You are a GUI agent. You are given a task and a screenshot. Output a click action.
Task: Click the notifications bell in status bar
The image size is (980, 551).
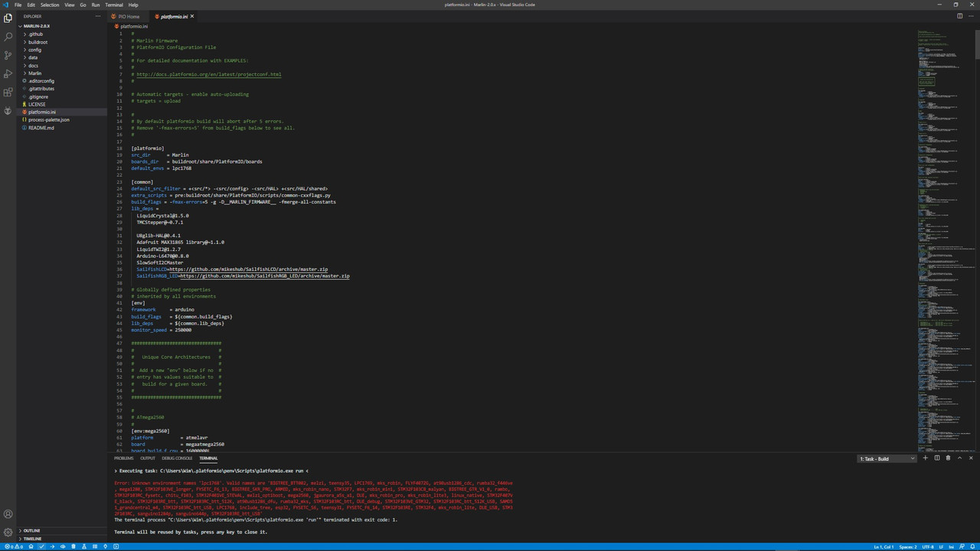coord(972,546)
